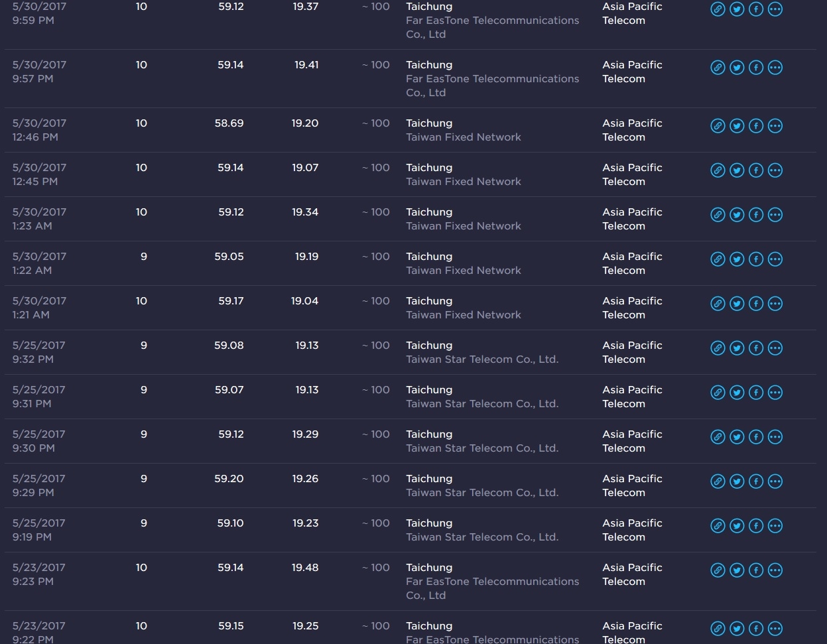Tweet the 5/30/2017 1:22 AM result
The height and width of the screenshot is (644, 827).
(x=737, y=259)
